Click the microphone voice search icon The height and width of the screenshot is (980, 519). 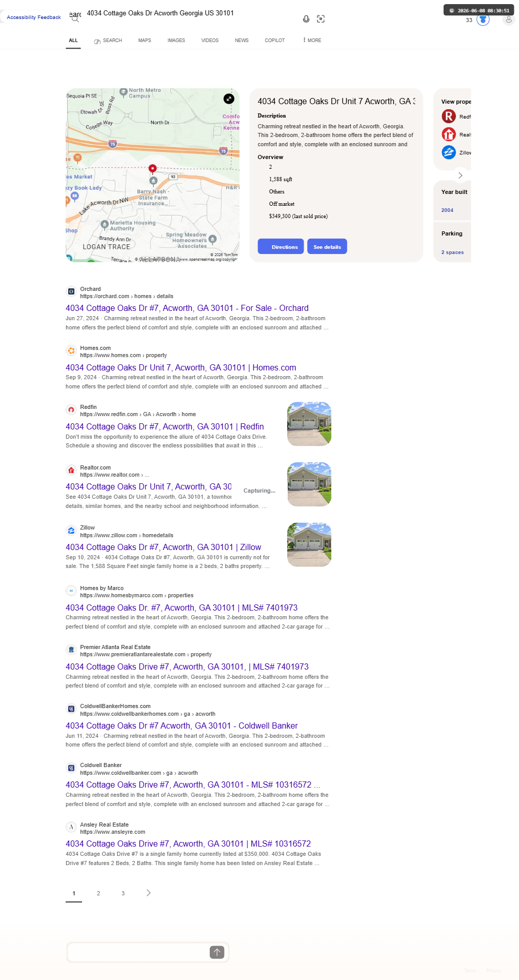(306, 19)
